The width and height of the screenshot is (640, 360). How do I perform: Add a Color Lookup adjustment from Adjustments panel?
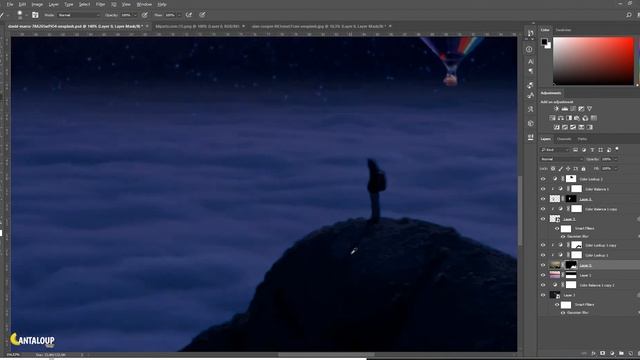point(594,118)
